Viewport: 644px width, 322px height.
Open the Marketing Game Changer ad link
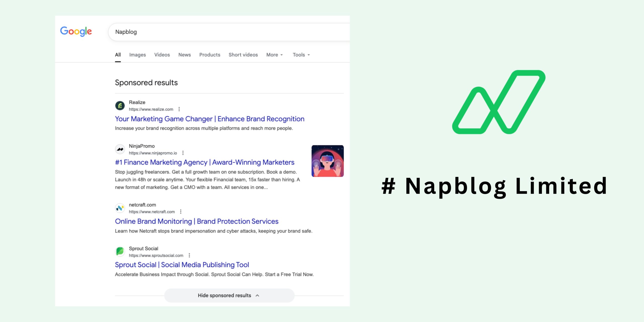[x=210, y=119]
